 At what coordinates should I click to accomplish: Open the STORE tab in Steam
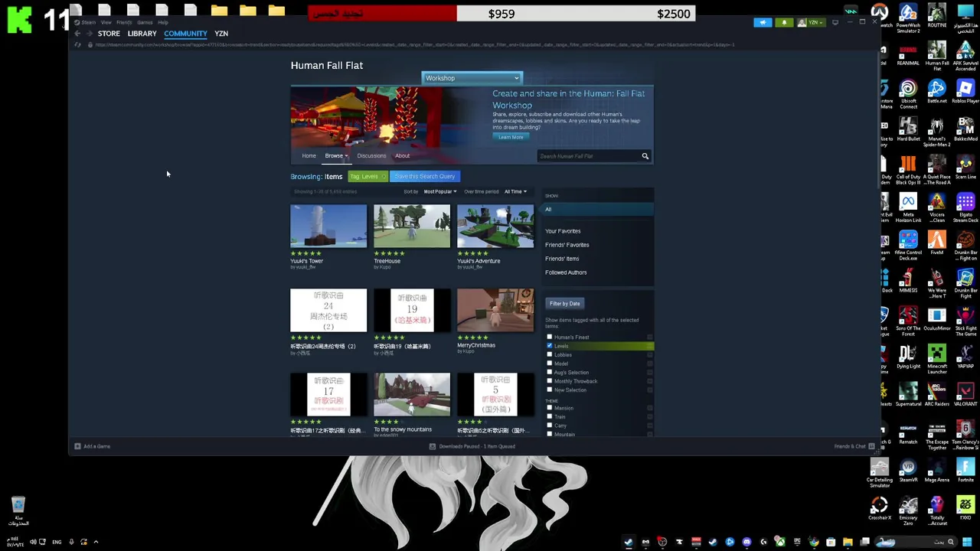pyautogui.click(x=109, y=34)
